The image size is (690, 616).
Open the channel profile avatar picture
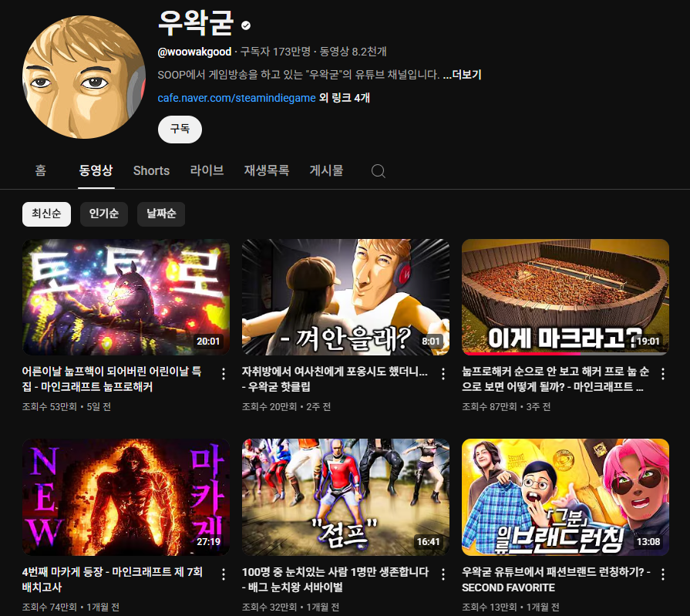click(83, 77)
